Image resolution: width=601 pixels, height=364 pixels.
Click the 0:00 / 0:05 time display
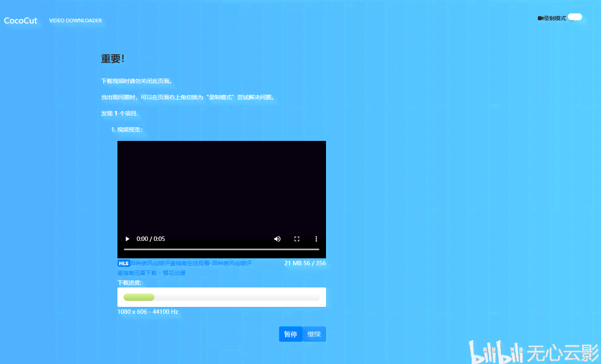click(x=151, y=239)
